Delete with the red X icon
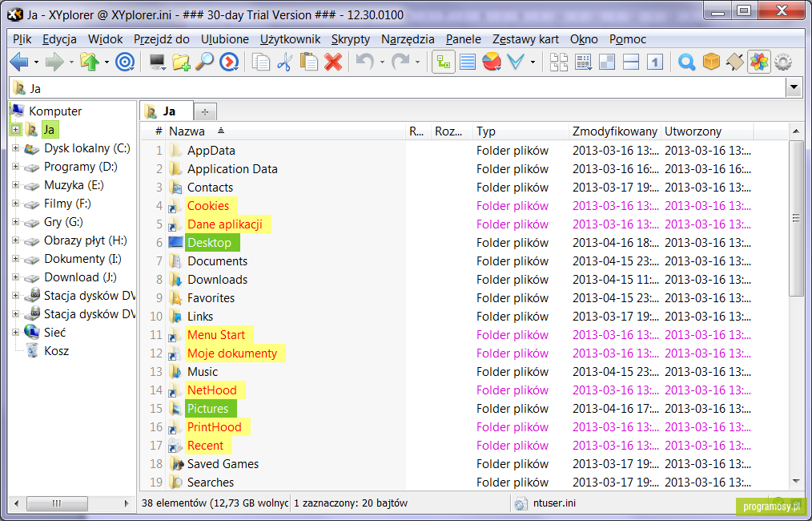 (x=333, y=63)
